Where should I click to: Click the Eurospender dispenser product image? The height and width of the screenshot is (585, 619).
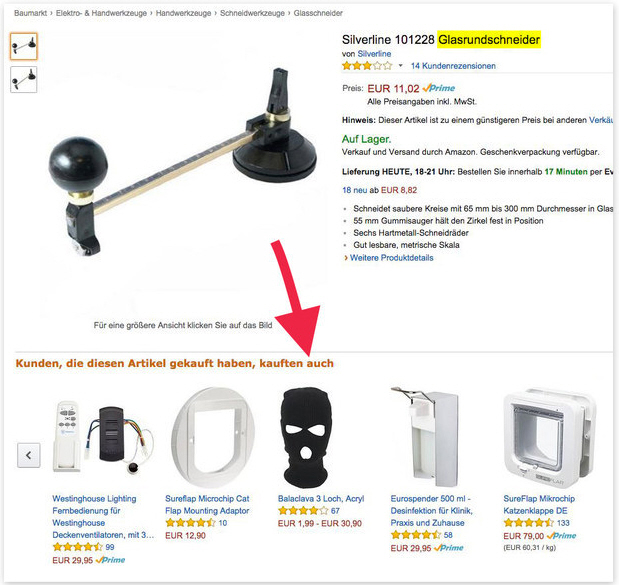426,438
